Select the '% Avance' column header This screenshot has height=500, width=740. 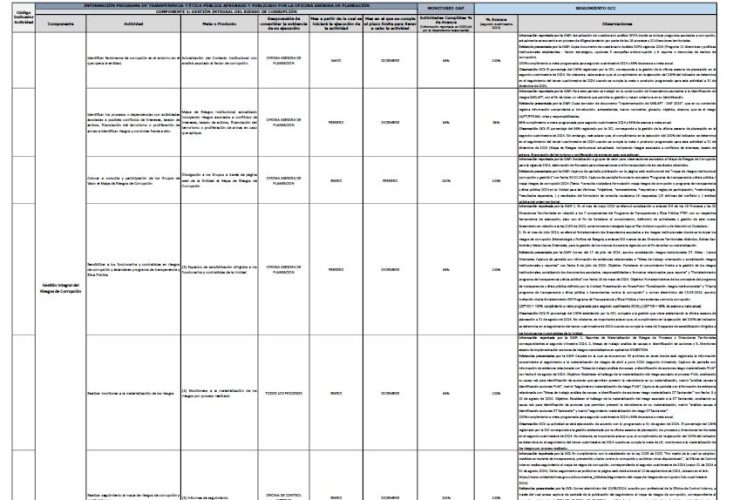[x=496, y=24]
